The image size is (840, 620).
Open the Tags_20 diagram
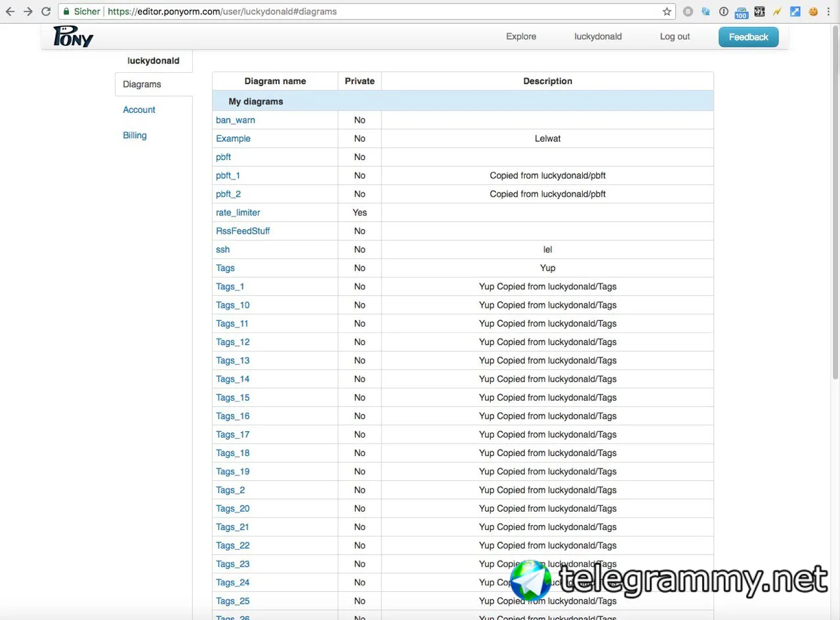coord(233,508)
